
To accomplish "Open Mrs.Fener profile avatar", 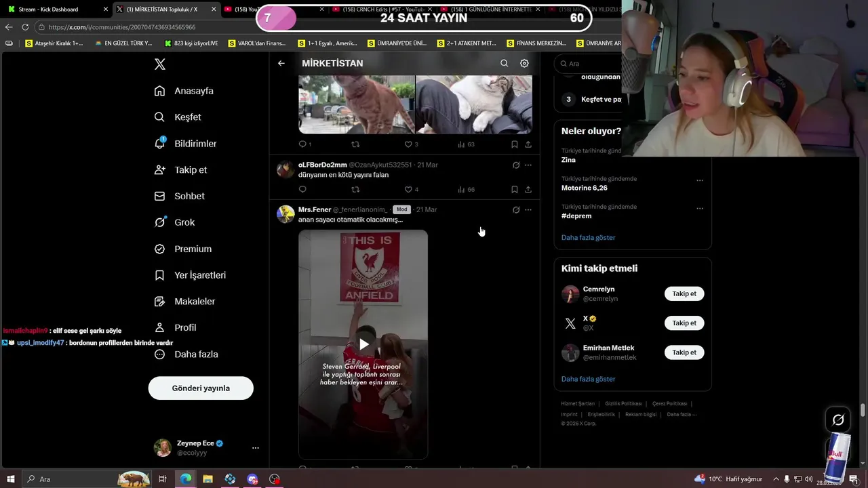I will (x=285, y=214).
